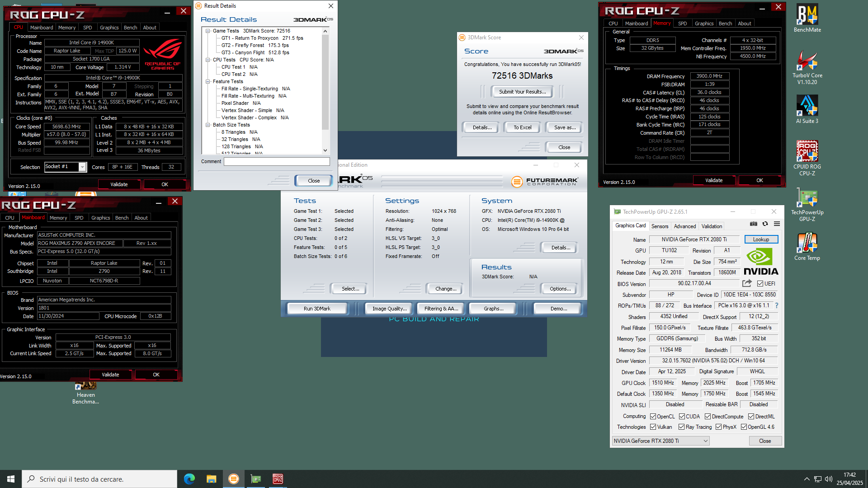The width and height of the screenshot is (868, 488).
Task: Open Windows Start menu
Action: (x=11, y=479)
